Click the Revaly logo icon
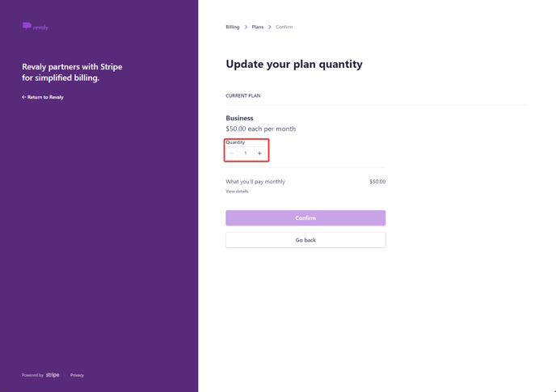The height and width of the screenshot is (392, 556). coord(27,26)
